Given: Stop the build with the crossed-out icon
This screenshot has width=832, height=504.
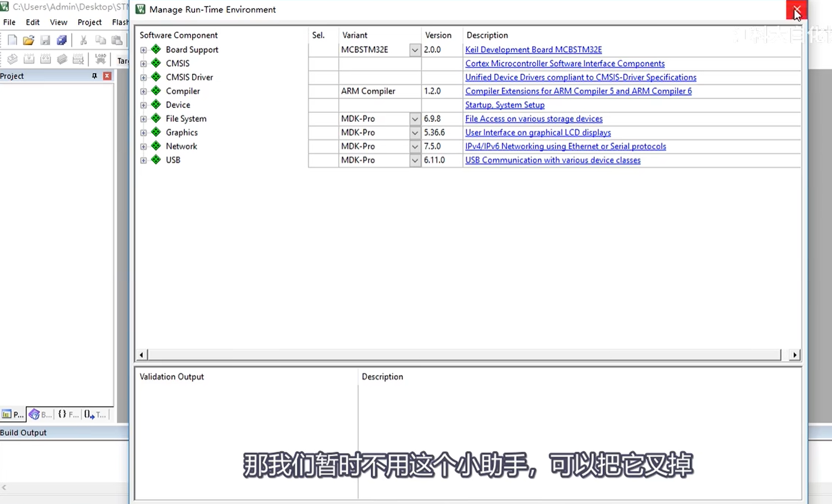Looking at the screenshot, I should coord(78,59).
